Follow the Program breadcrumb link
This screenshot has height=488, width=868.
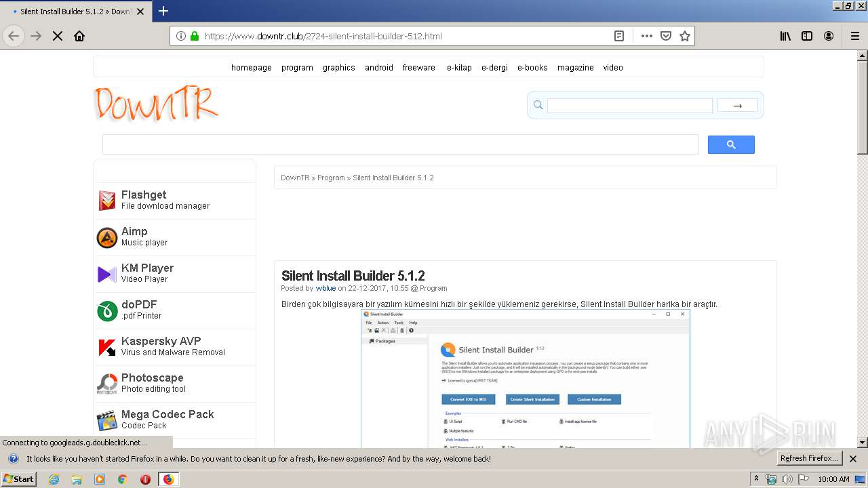click(331, 178)
